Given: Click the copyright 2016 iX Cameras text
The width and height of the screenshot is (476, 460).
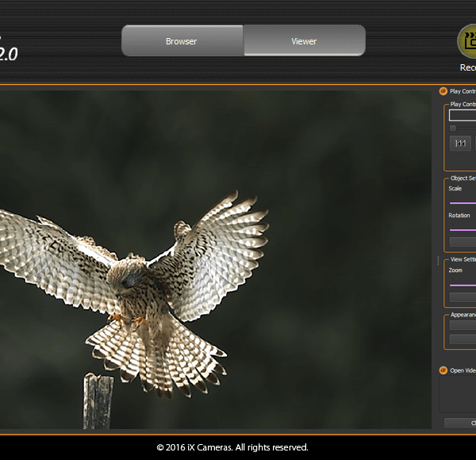Looking at the screenshot, I should coord(232,447).
